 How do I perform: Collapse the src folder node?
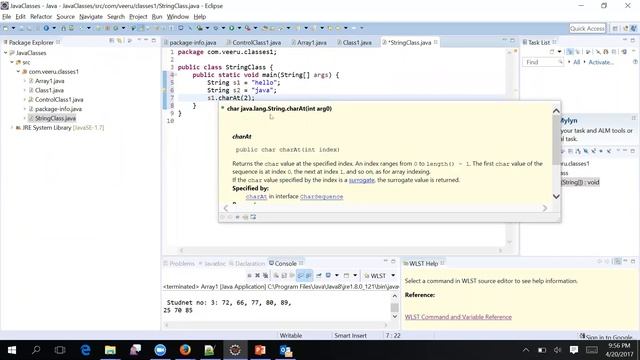(12, 62)
